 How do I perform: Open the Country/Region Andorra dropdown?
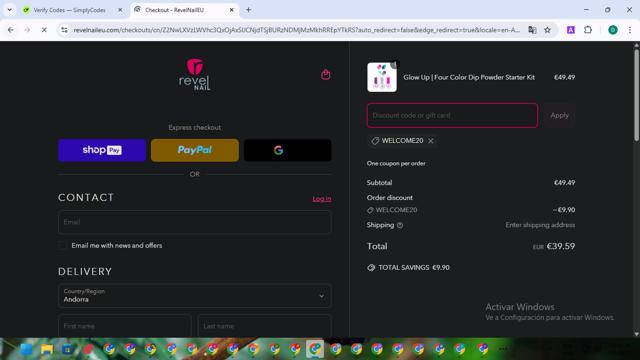click(x=195, y=296)
